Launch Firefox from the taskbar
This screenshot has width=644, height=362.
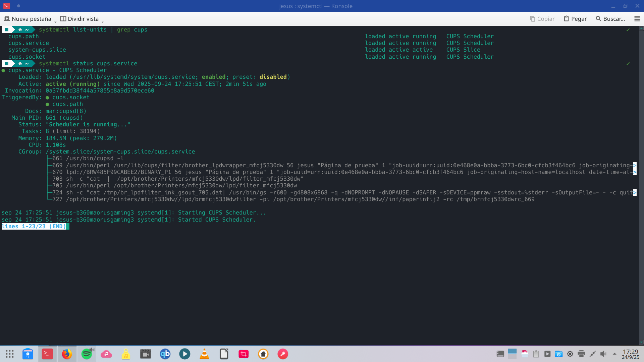pyautogui.click(x=67, y=354)
